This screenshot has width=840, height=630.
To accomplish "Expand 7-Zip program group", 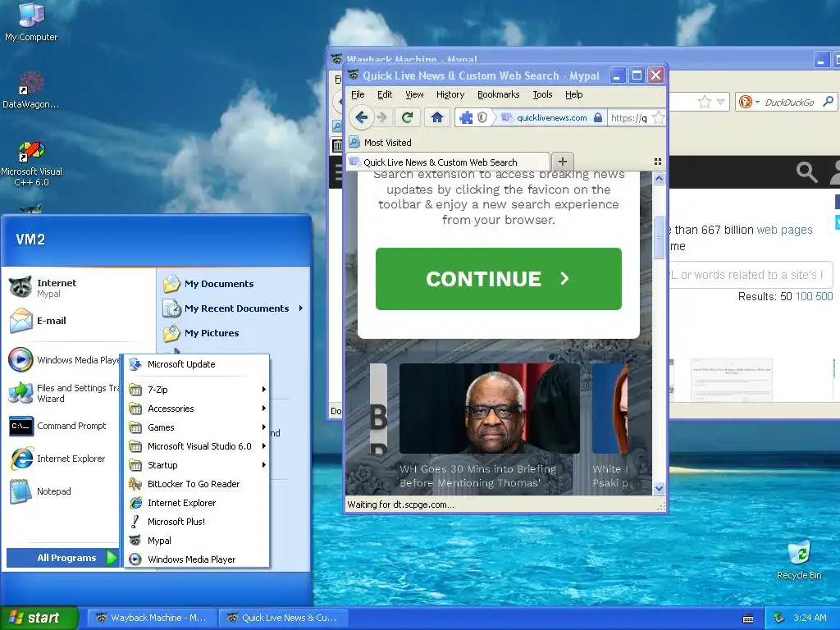I will point(197,390).
